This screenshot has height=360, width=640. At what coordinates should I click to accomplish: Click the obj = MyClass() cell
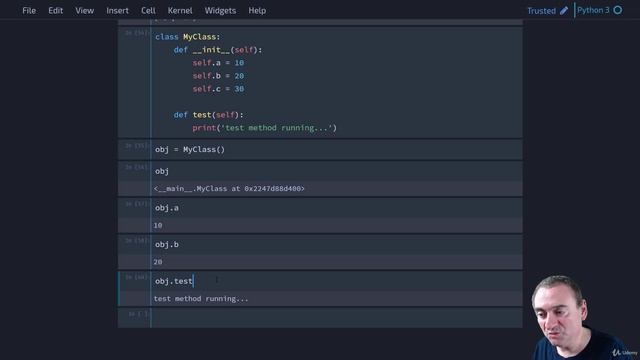336,149
